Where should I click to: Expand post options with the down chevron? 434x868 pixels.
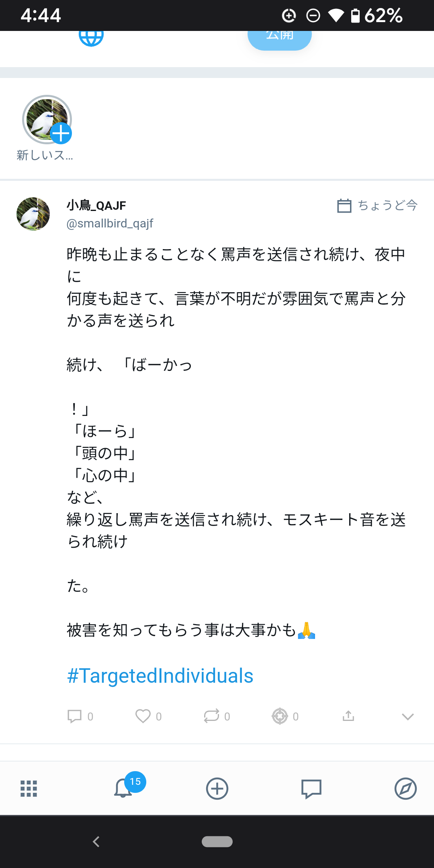(407, 717)
